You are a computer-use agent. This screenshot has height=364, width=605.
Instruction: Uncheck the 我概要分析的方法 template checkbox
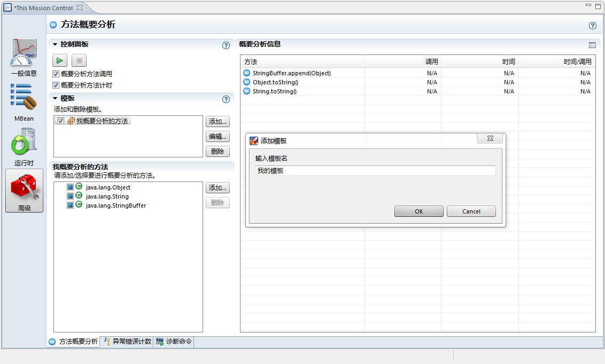[x=61, y=121]
